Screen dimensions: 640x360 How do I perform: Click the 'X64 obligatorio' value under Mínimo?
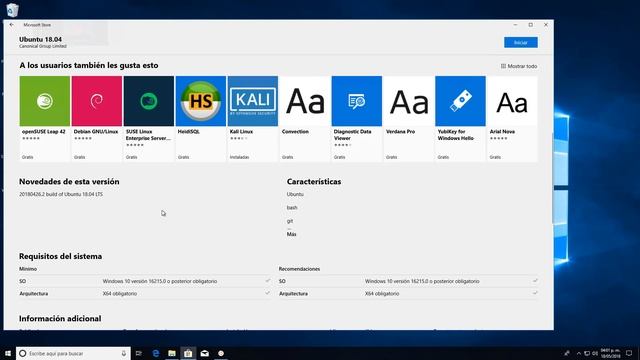pyautogui.click(x=120, y=293)
